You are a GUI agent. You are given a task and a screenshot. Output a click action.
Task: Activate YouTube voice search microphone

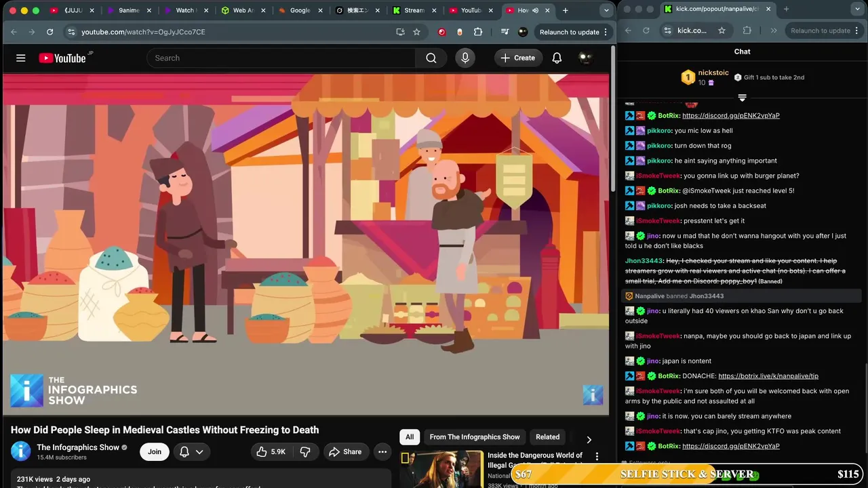465,58
